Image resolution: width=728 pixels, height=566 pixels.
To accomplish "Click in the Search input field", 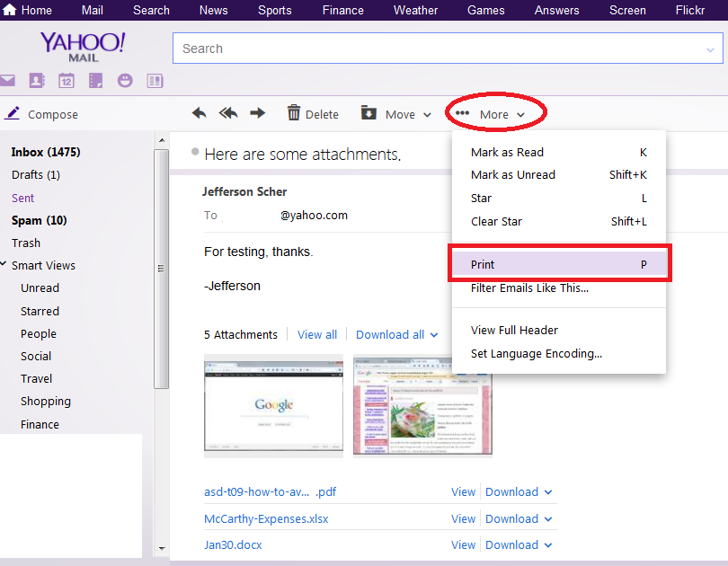I will [x=436, y=49].
